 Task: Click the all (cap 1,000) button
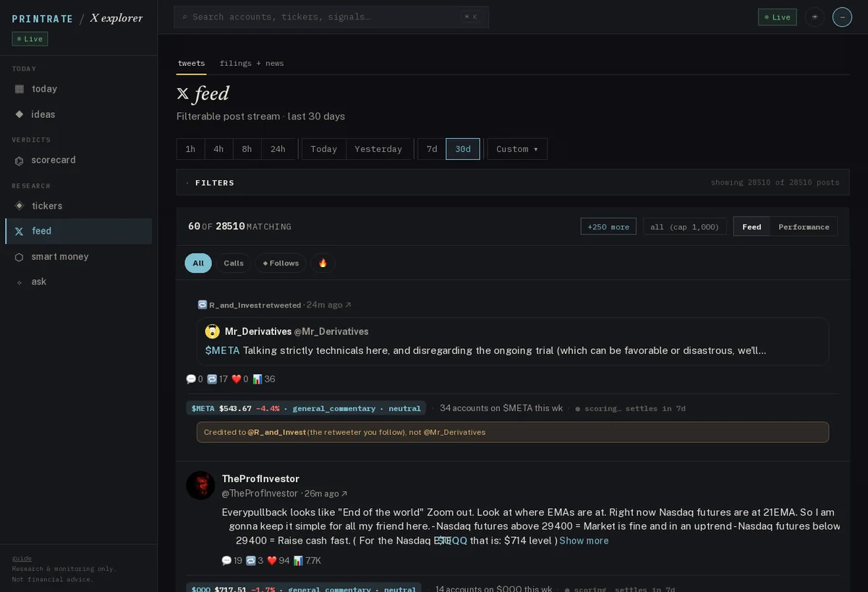[685, 227]
